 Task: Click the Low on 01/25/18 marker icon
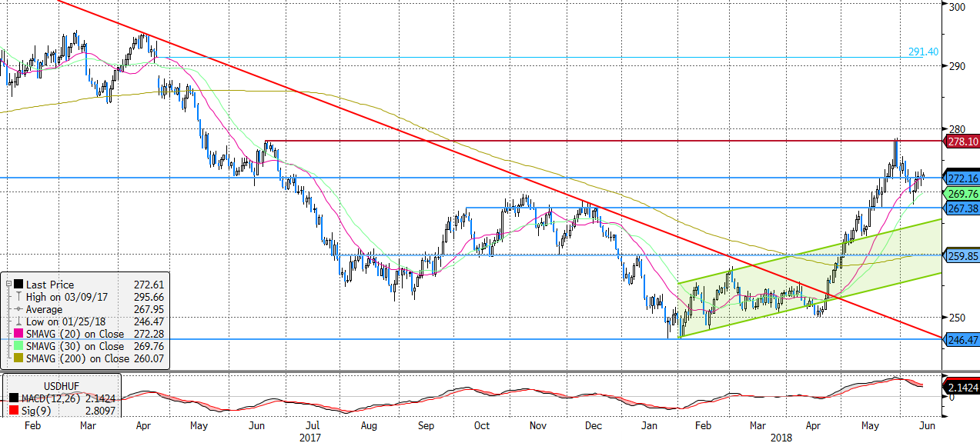[18, 321]
